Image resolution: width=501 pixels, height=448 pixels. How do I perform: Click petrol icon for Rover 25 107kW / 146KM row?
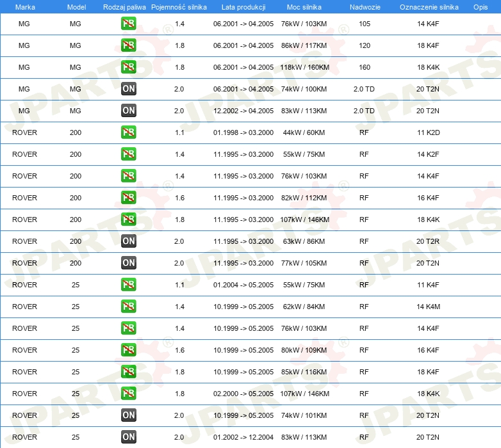tap(128, 394)
